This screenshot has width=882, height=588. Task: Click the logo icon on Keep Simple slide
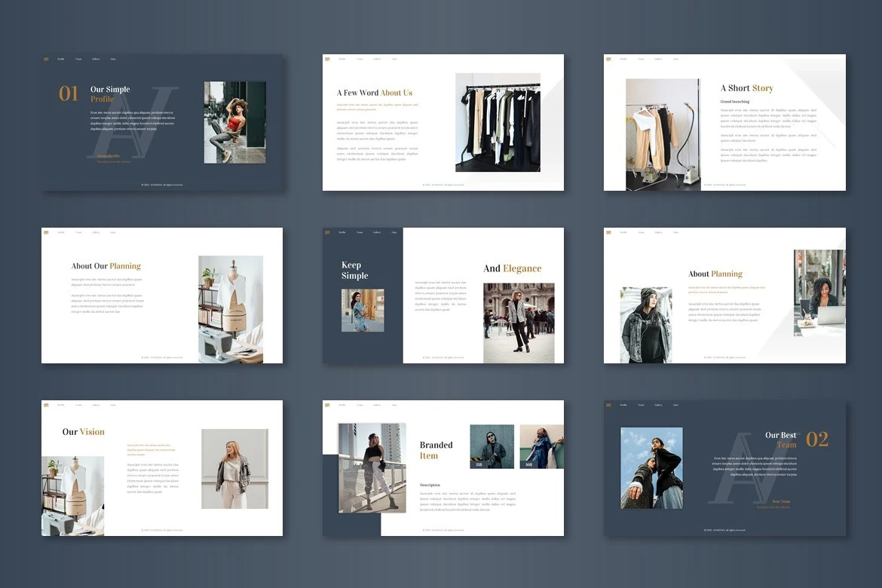point(327,232)
